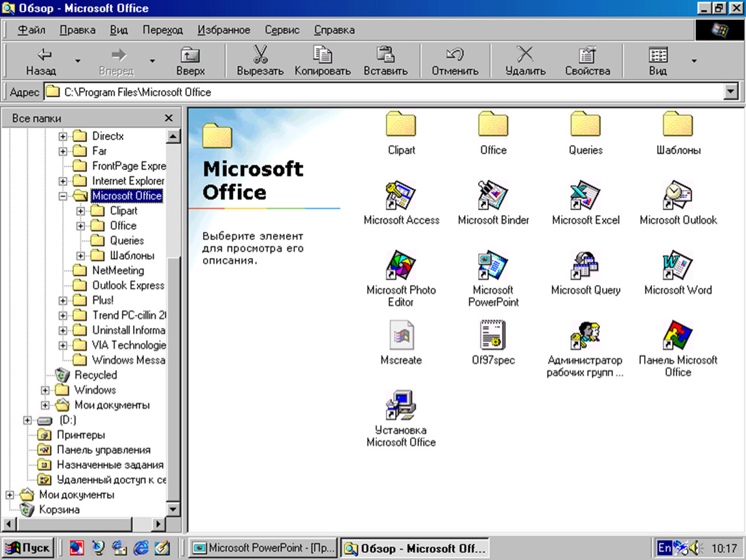746x560 pixels.
Task: Open the Назад history dropdown arrow
Action: [78, 61]
